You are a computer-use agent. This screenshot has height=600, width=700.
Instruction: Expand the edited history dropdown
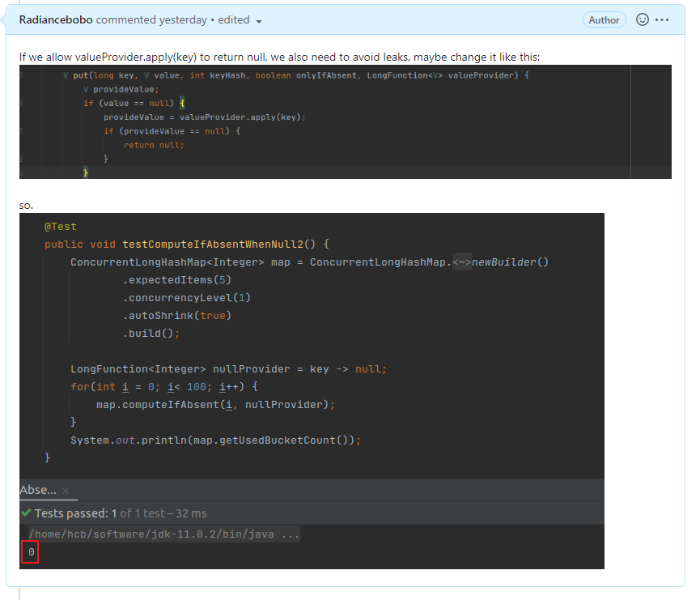click(x=240, y=20)
